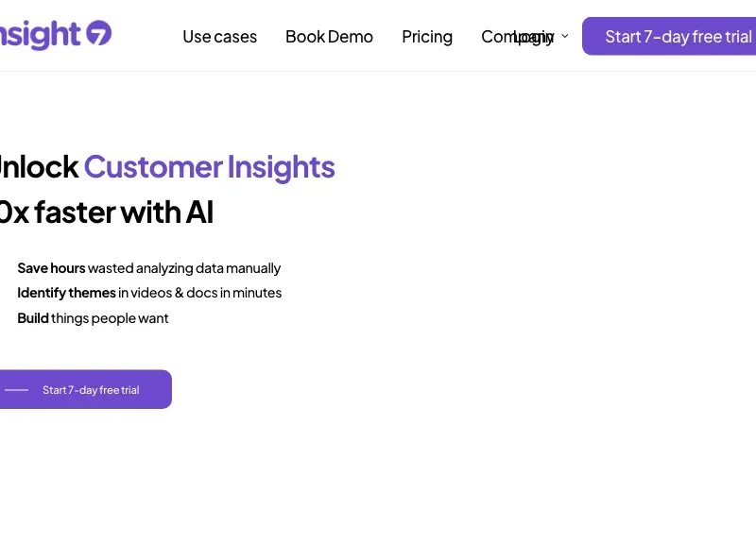756x544 pixels.
Task: Open the Pricing navigation item
Action: (x=427, y=37)
